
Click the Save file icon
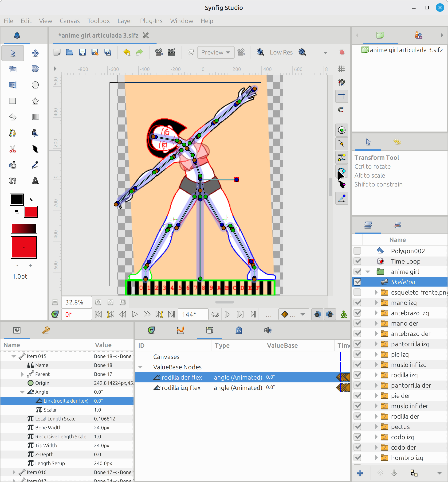82,52
